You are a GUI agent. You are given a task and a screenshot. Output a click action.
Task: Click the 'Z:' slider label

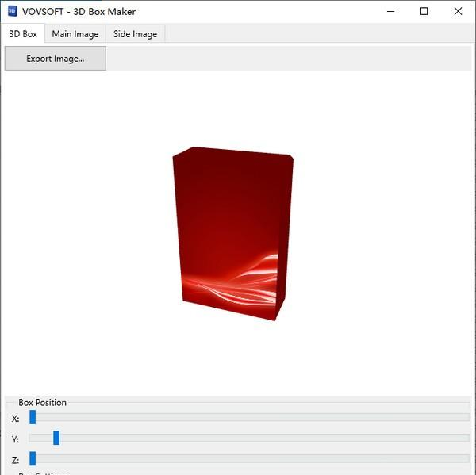[x=16, y=460]
